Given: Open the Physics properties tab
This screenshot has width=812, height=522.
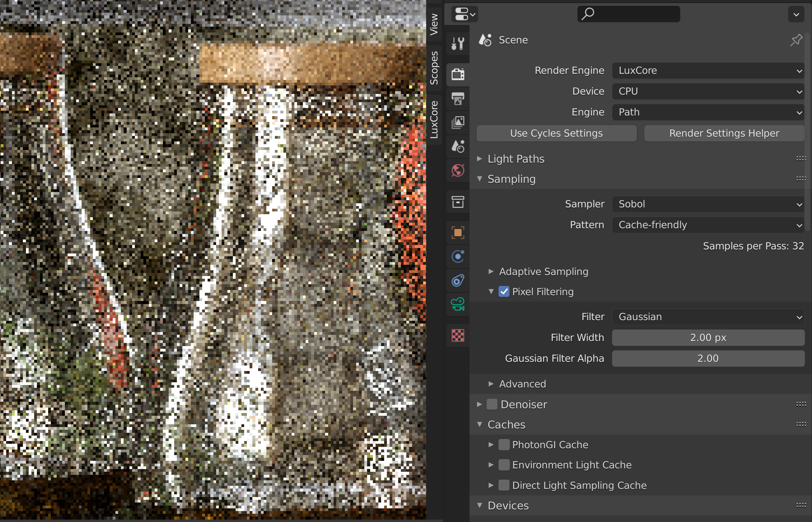Looking at the screenshot, I should pos(458,257).
